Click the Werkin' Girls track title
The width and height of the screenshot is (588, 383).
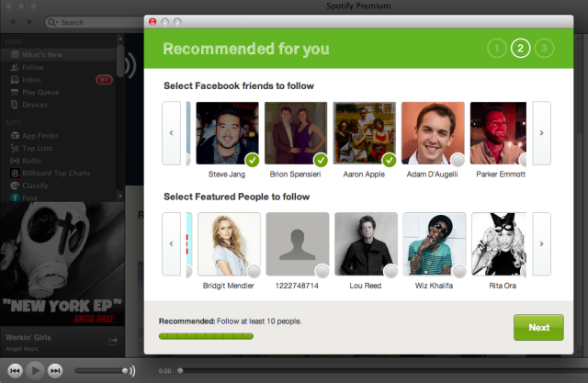[x=28, y=337]
